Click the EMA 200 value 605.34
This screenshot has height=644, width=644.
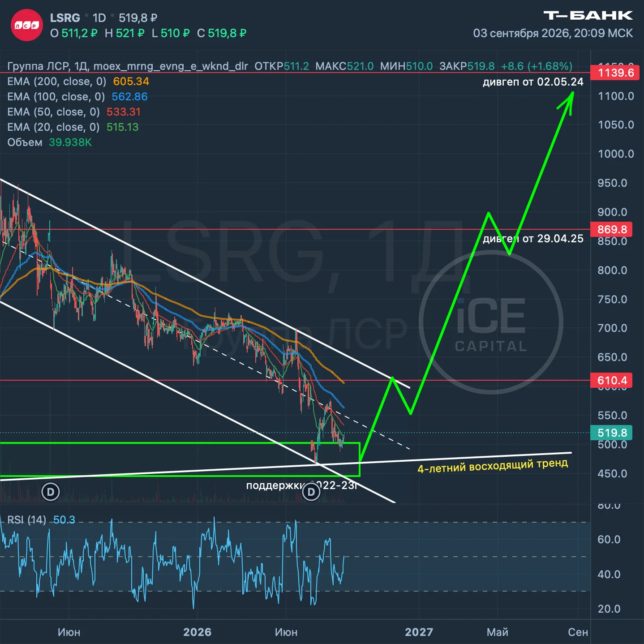click(131, 82)
